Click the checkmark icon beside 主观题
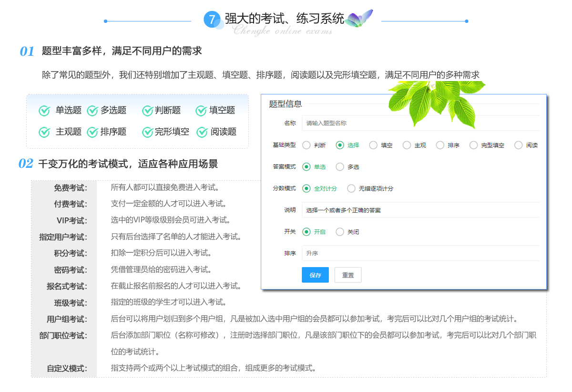This screenshot has height=392, width=572. 44,132
